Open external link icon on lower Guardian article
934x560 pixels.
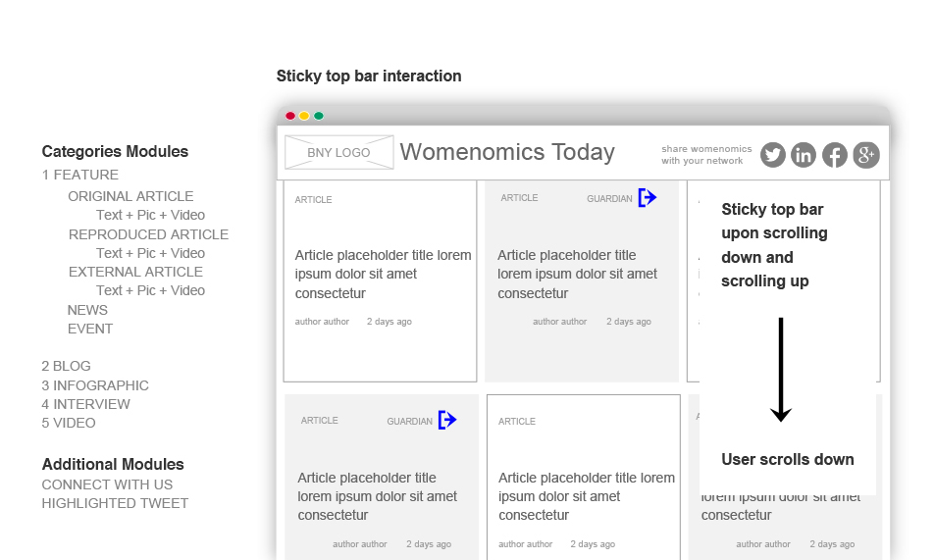click(x=446, y=420)
